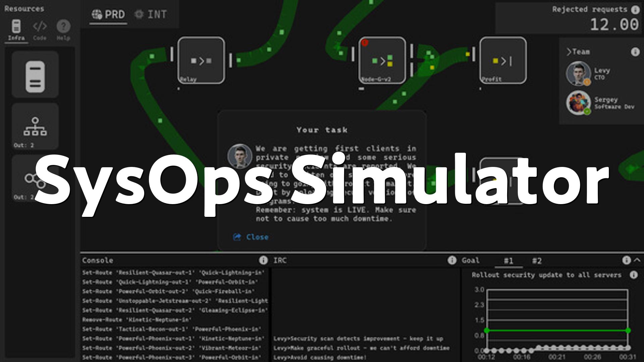This screenshot has width=644, height=362.
Task: Click rollout security update info icon
Action: (x=633, y=275)
